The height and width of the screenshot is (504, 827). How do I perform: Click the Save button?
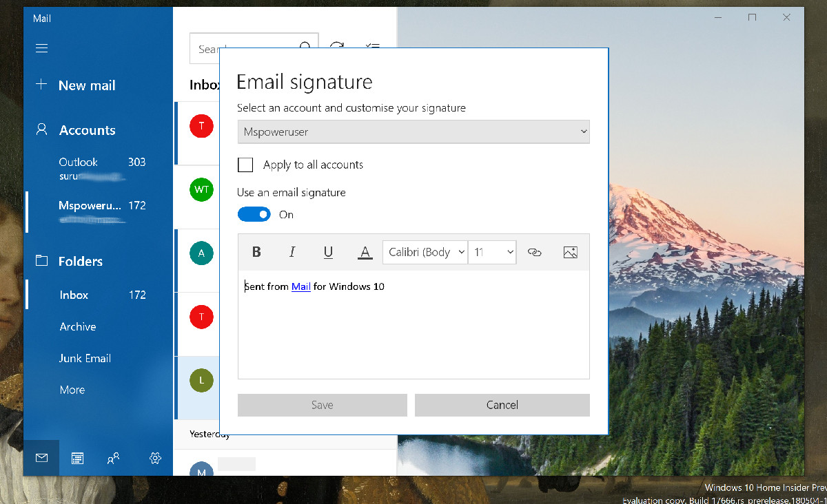(322, 405)
